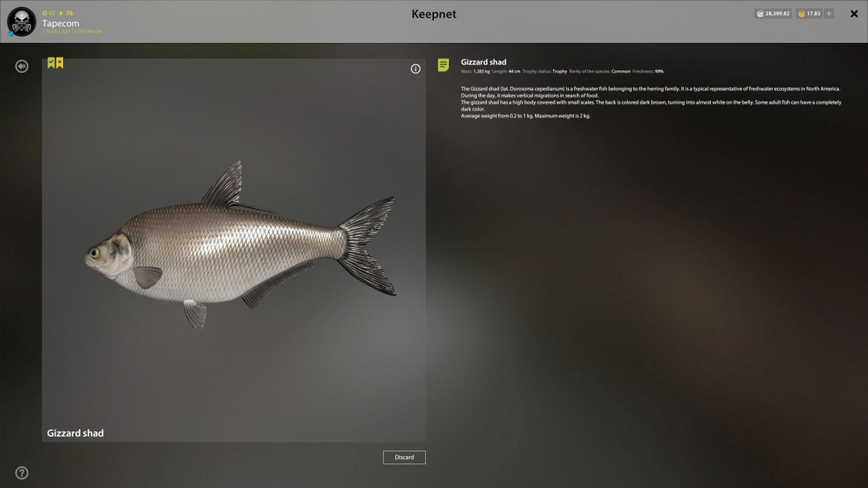Viewport: 868px width, 488px height.
Task: Click the back arrow icon
Action: [22, 67]
